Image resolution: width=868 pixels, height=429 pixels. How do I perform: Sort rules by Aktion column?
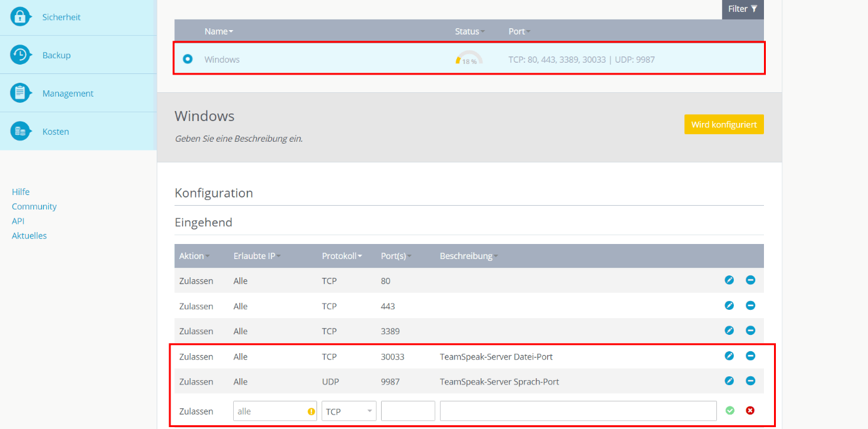click(194, 256)
